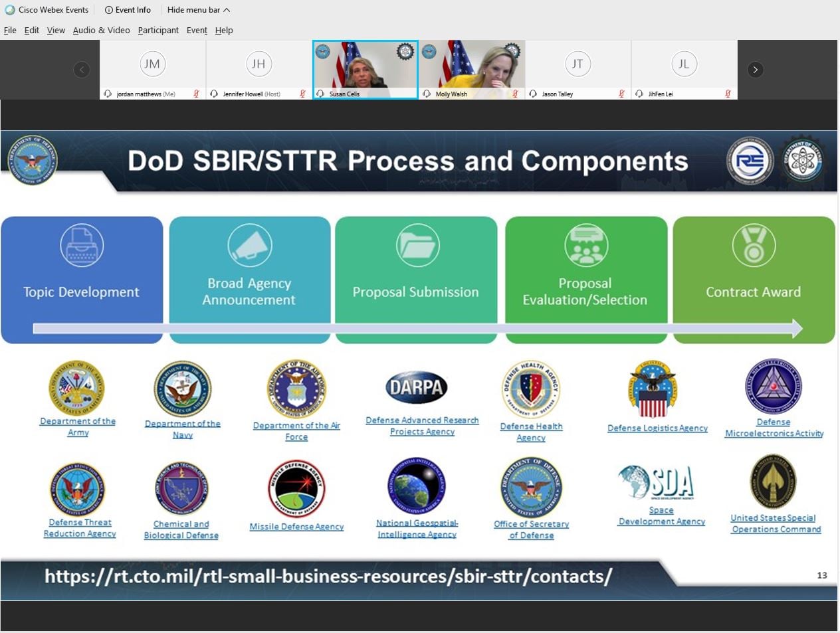
Task: Select Molly Walsh video thumbnail
Action: coord(472,70)
